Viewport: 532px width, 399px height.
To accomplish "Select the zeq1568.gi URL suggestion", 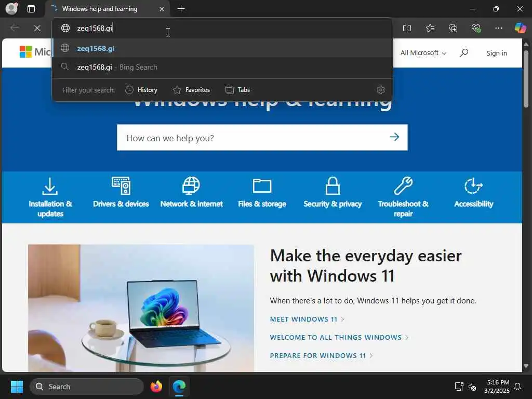I will tap(222, 48).
